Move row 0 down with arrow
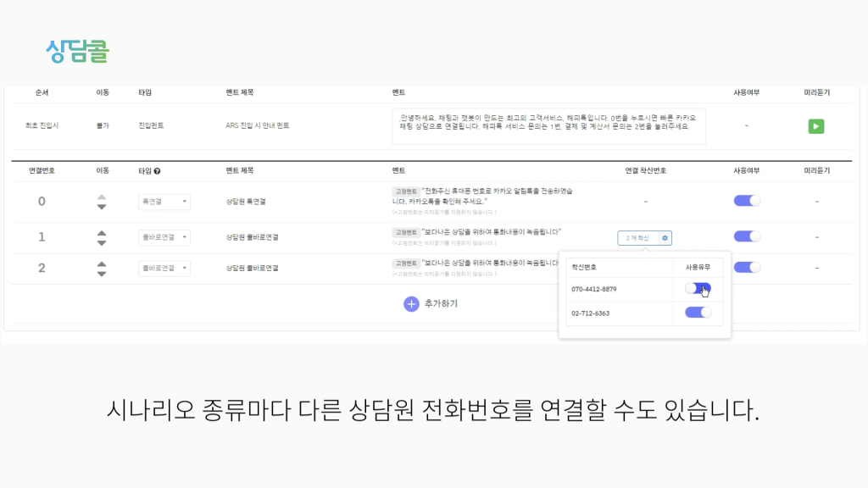868x488 pixels. click(x=102, y=207)
